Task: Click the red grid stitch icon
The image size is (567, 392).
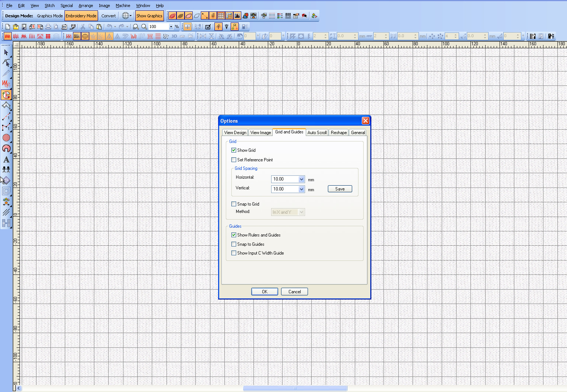Action: click(x=48, y=36)
